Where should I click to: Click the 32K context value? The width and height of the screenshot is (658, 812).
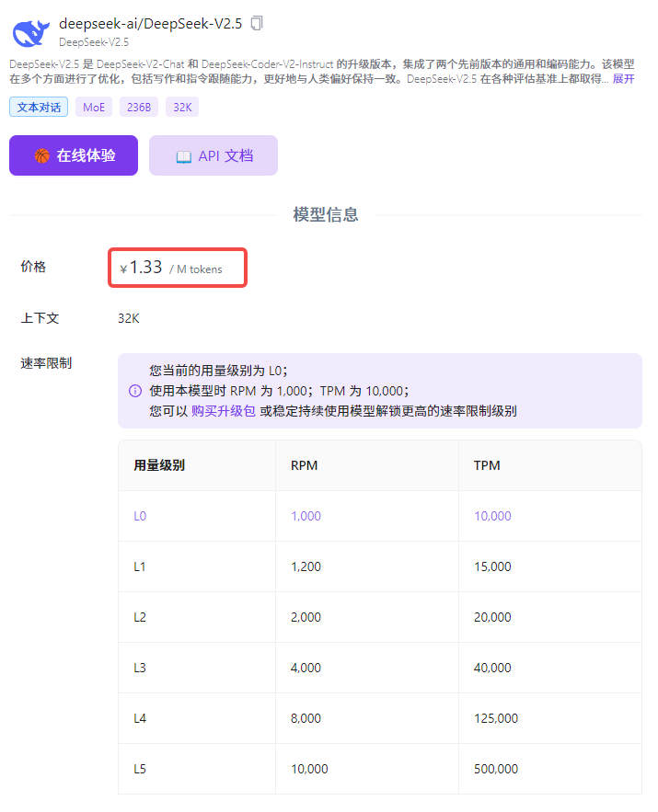[x=129, y=318]
